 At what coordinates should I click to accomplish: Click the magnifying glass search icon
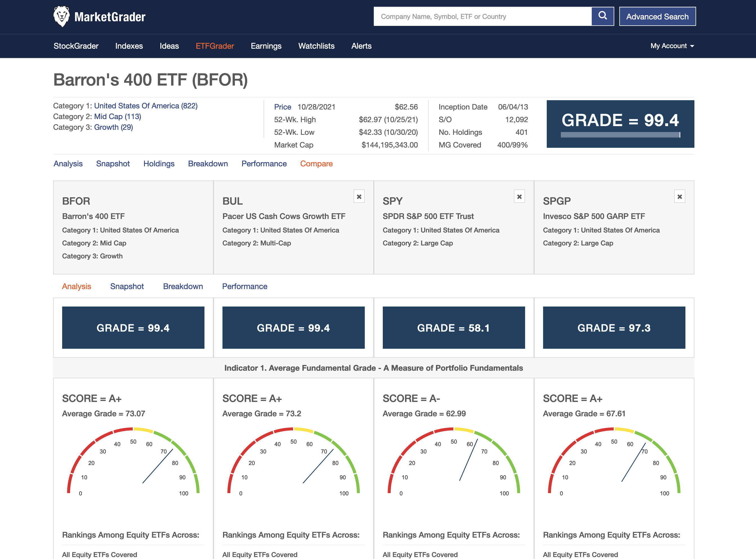tap(602, 16)
